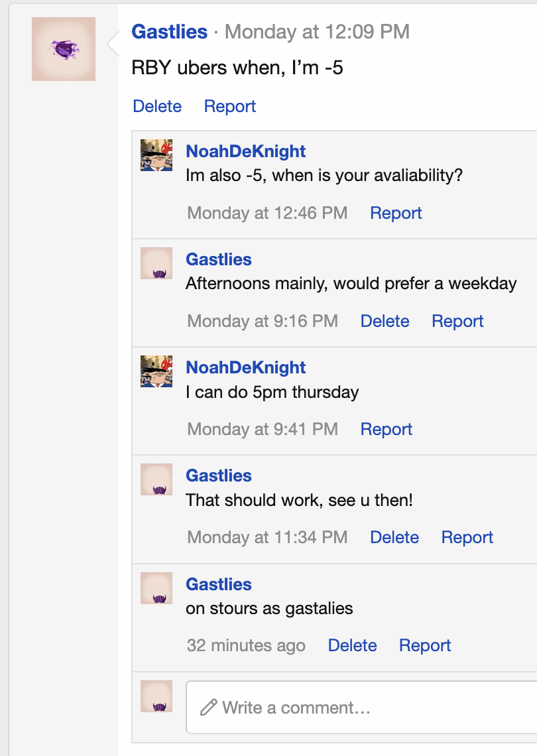
Task: Click Gastlies' avatar beside That should work comment
Action: [156, 479]
